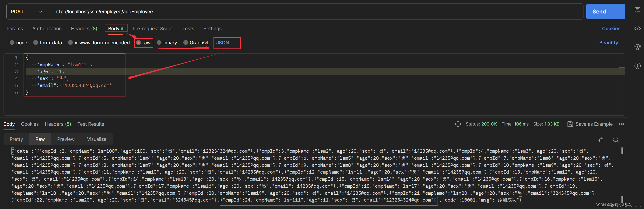This screenshot has width=644, height=209.
Task: Open the Tests tab
Action: coord(188,29)
